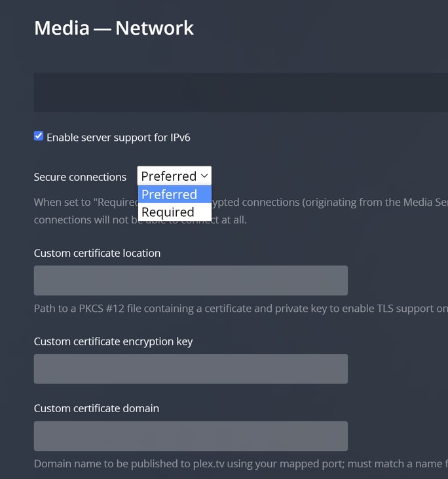Select the "Preferred" option in the list

pyautogui.click(x=169, y=195)
